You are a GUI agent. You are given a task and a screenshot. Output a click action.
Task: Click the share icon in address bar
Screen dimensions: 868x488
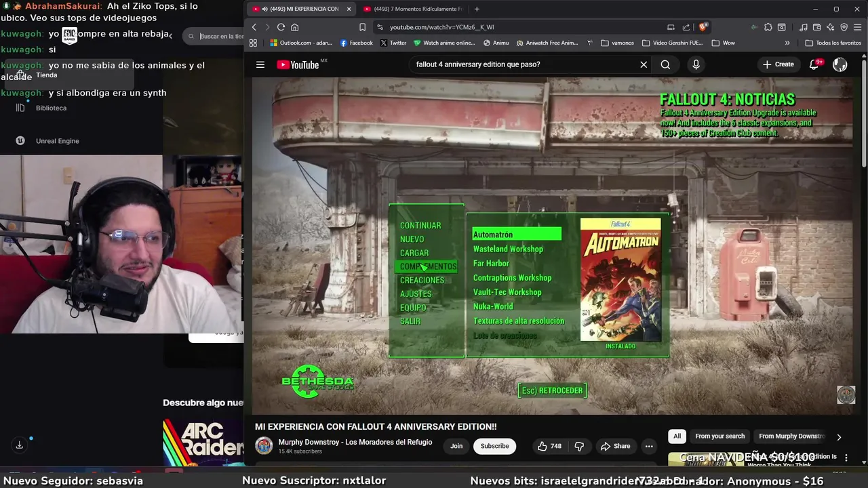coord(686,27)
